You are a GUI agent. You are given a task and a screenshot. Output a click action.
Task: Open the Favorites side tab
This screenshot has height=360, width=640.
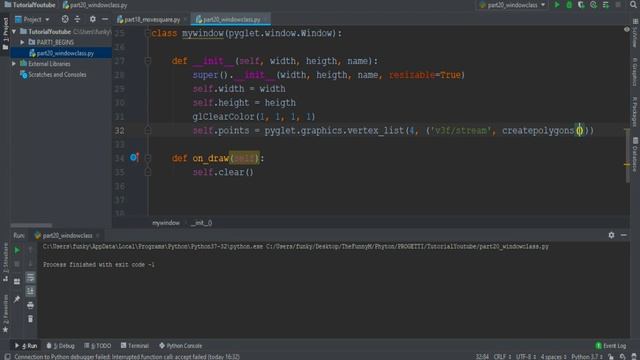click(x=5, y=313)
